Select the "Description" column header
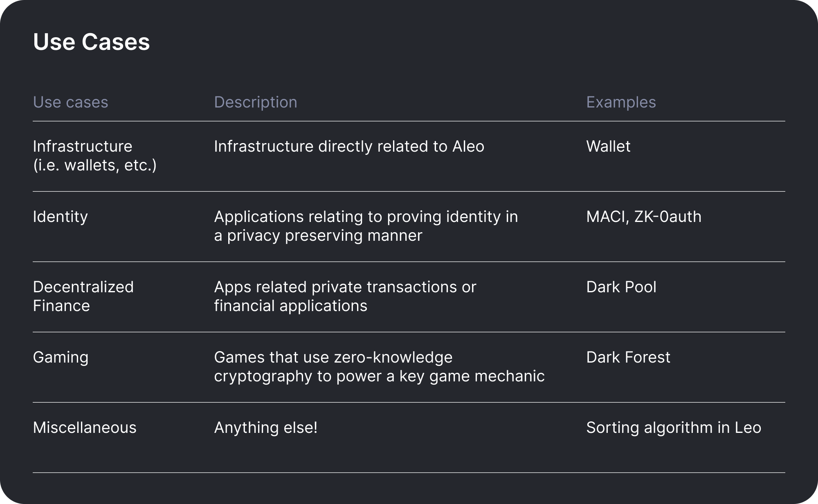Image resolution: width=818 pixels, height=504 pixels. pos(256,102)
